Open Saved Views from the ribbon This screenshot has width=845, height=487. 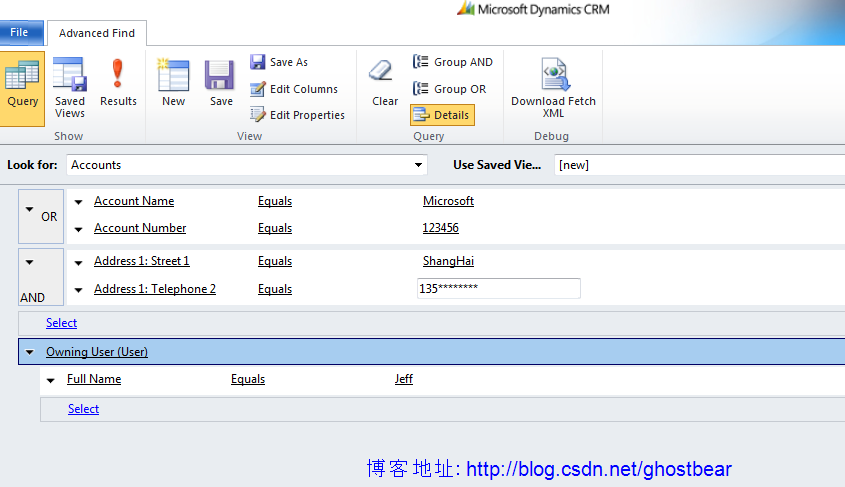pos(70,88)
